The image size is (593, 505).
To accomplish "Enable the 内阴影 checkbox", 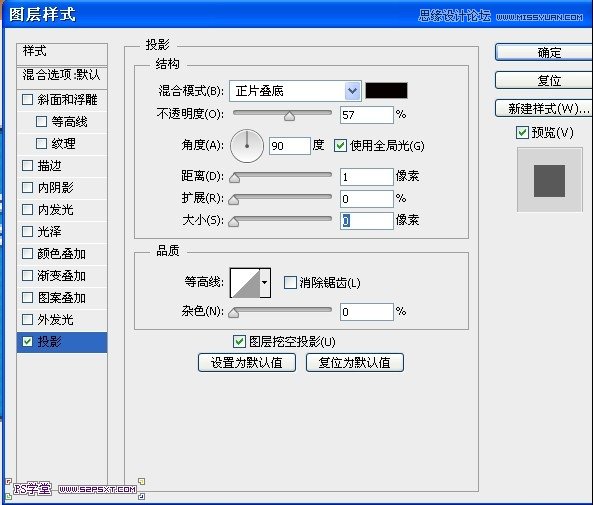I will [x=27, y=187].
